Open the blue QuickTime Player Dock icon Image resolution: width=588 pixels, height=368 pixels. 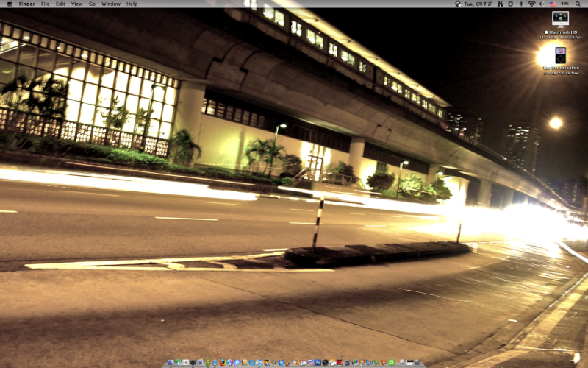(x=252, y=363)
